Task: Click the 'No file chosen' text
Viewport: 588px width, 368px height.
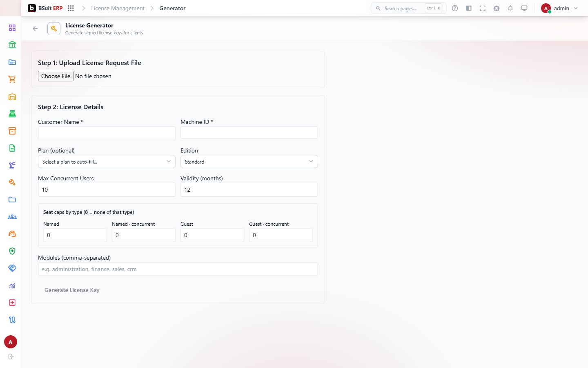Action: (x=93, y=76)
